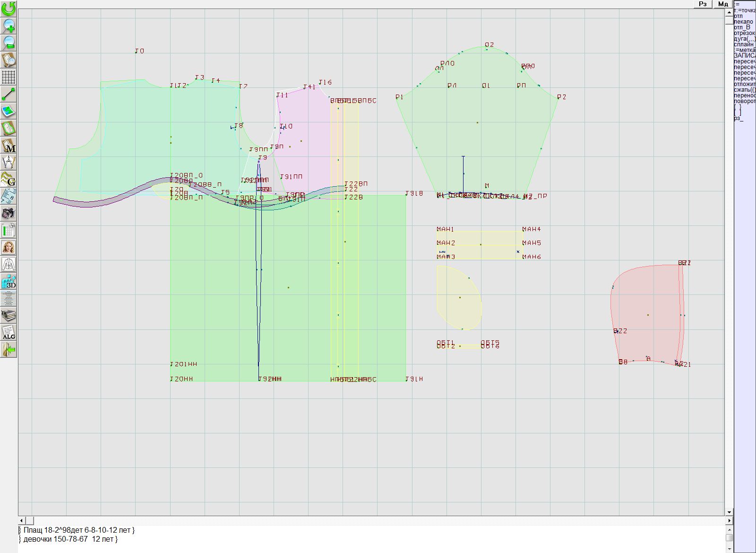
Task: Zoom in with the magnifier plus icon
Action: click(x=9, y=26)
